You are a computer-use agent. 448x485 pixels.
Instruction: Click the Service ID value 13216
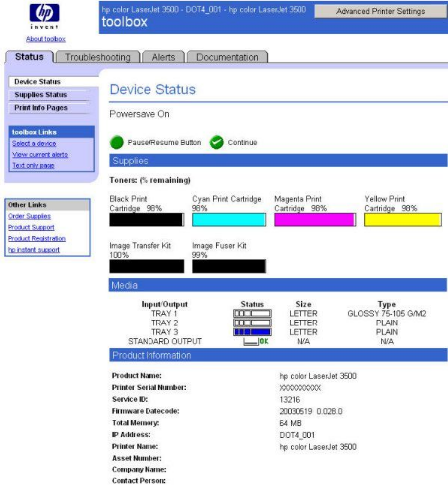point(290,399)
